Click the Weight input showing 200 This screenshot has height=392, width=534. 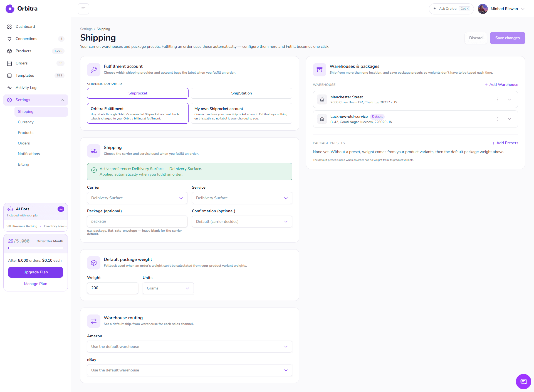point(113,288)
